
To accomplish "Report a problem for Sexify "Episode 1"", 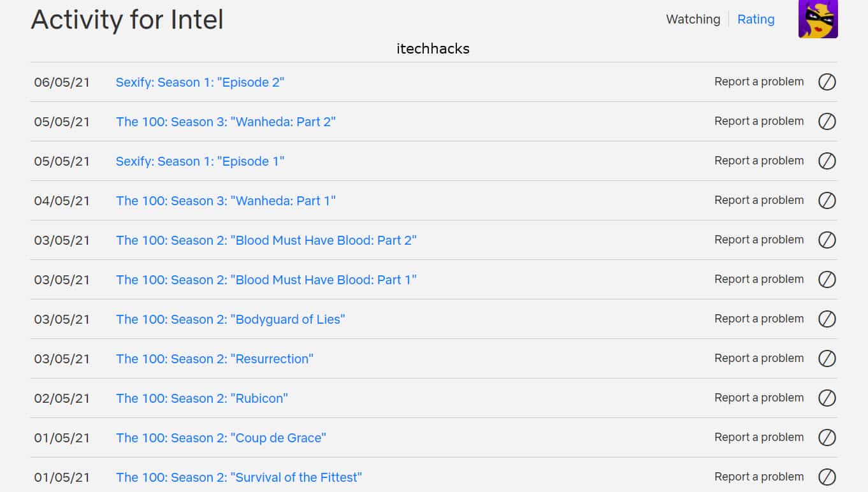I will 758,161.
